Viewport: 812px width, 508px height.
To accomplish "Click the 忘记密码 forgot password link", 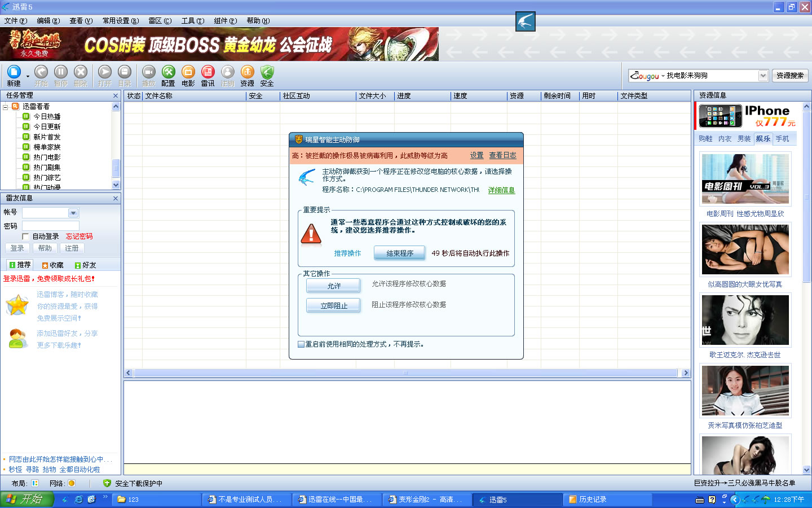I will pos(79,237).
